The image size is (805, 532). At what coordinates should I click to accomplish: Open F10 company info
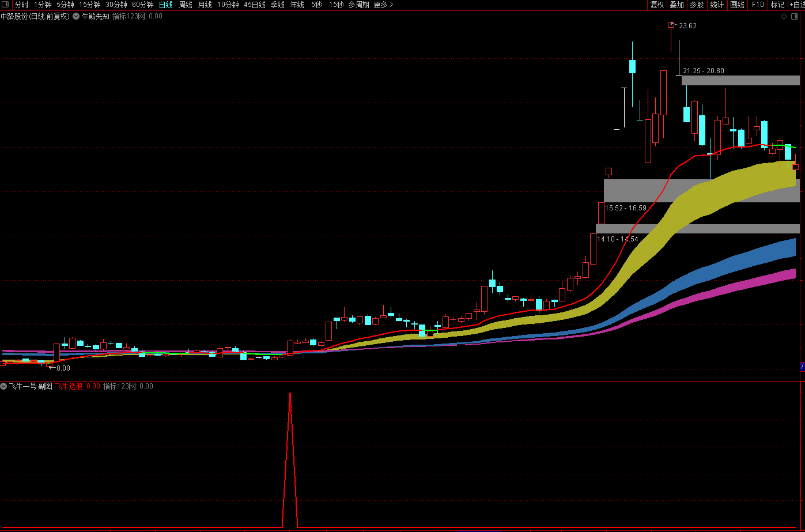(758, 5)
